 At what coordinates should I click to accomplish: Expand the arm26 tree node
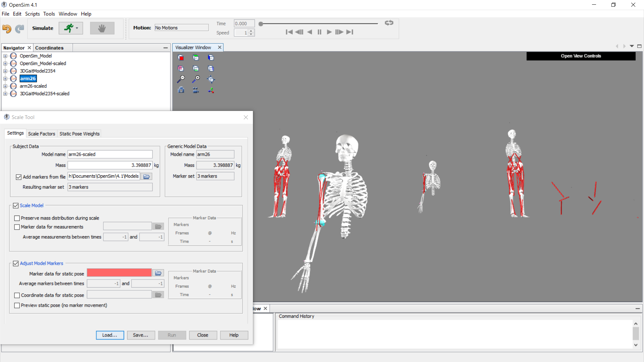5,78
